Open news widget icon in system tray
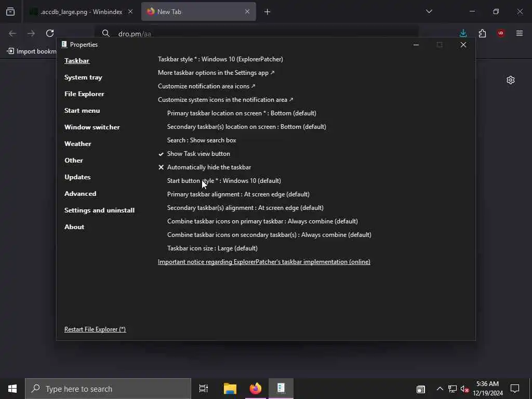The height and width of the screenshot is (399, 532). coord(421,389)
